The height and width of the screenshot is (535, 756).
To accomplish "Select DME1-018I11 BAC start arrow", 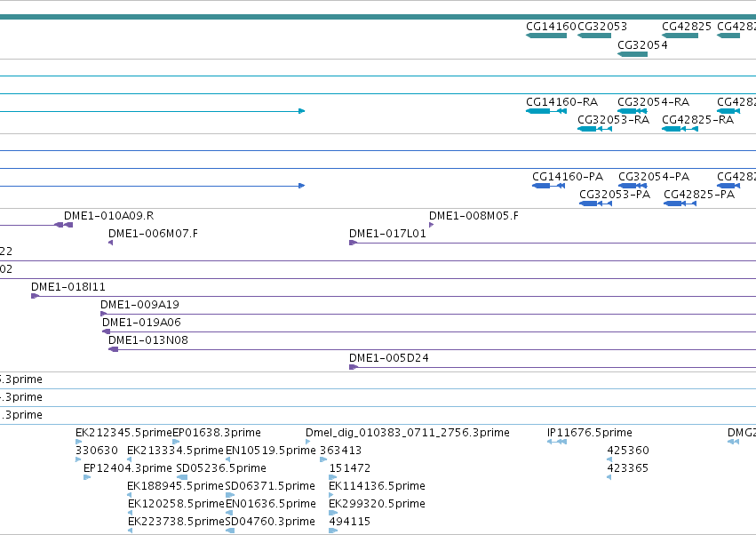I will click(x=35, y=296).
